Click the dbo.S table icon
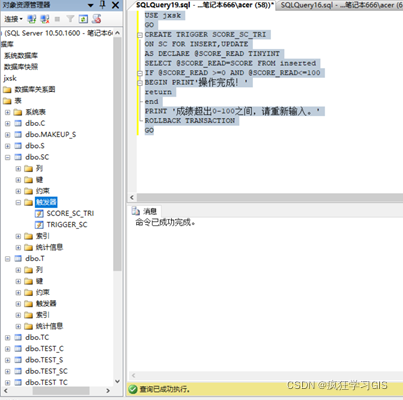403x400 pixels. click(x=18, y=146)
